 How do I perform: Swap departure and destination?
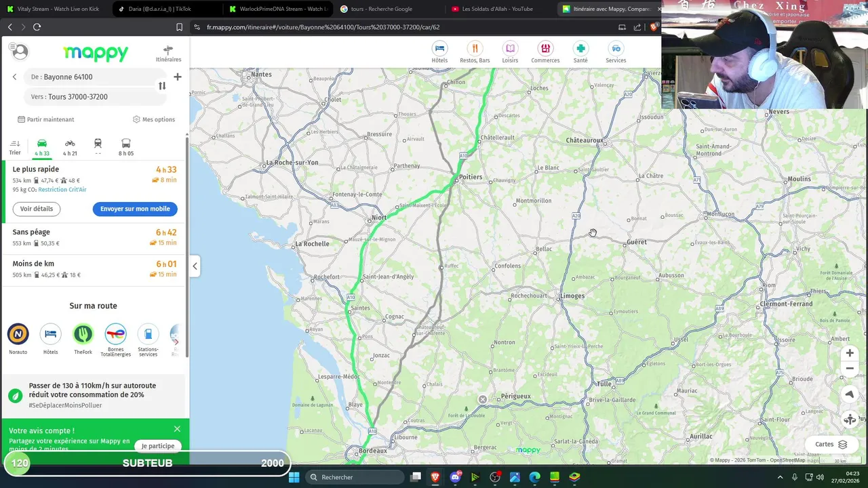tap(162, 86)
